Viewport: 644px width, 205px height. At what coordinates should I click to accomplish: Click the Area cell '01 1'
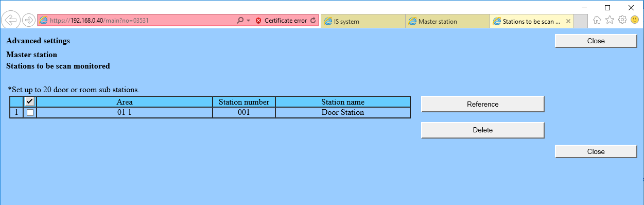(x=125, y=112)
